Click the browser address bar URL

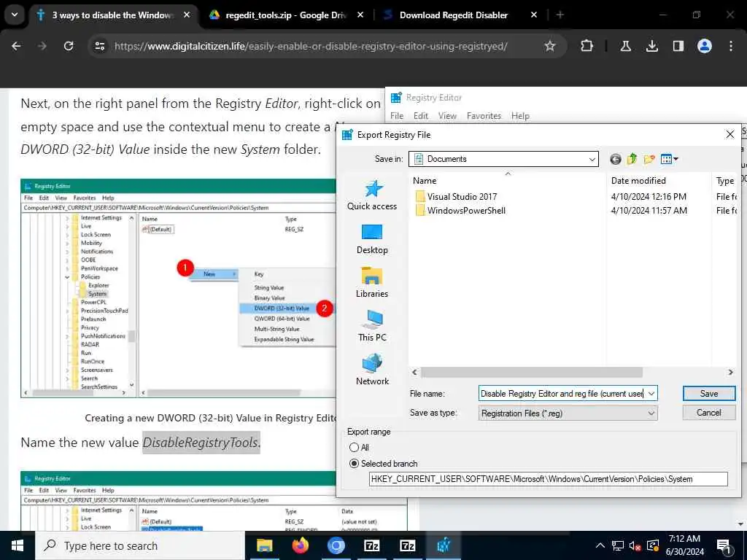click(311, 46)
